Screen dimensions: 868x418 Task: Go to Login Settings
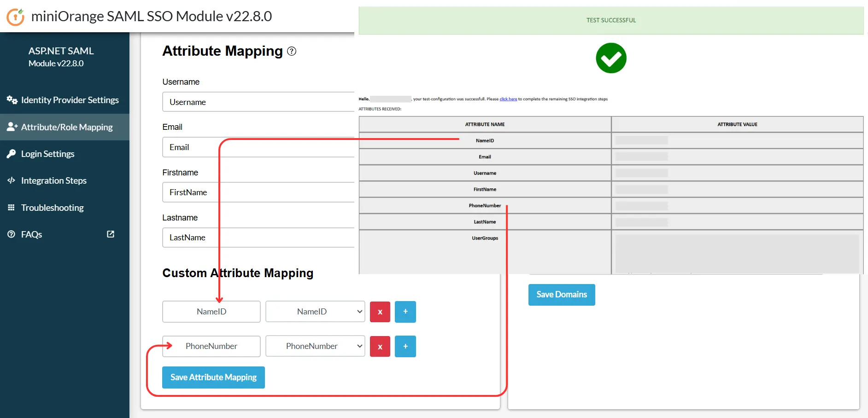(65, 154)
